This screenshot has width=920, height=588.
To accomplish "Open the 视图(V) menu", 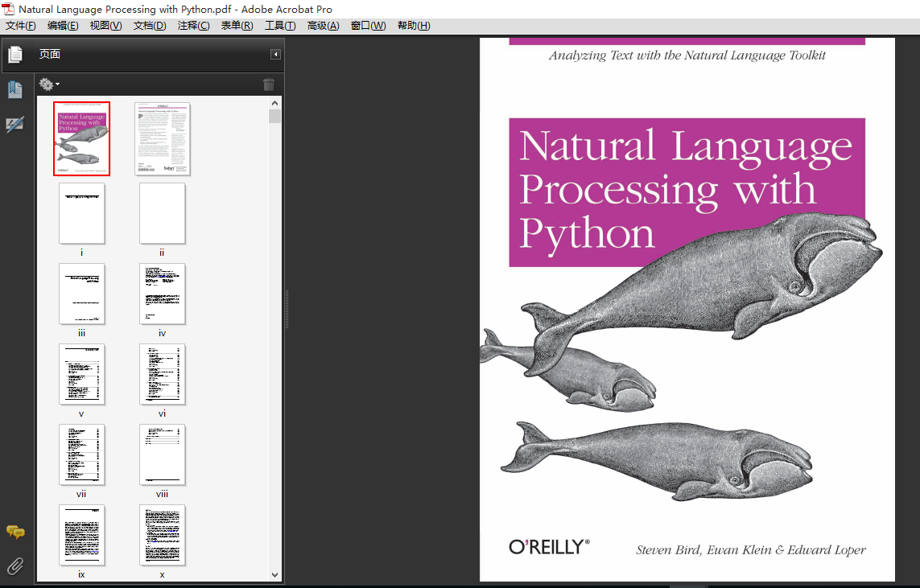I will click(x=105, y=26).
